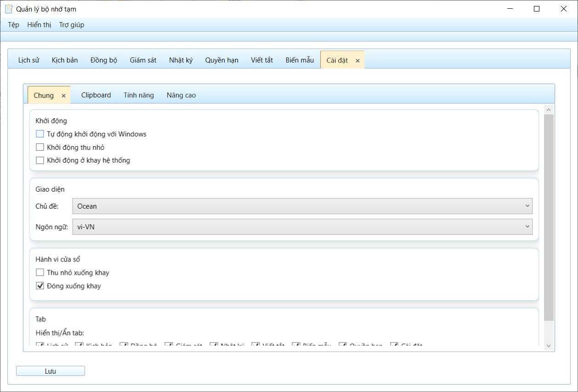Close the Cài đặt tab
This screenshot has width=578, height=392.
point(357,61)
